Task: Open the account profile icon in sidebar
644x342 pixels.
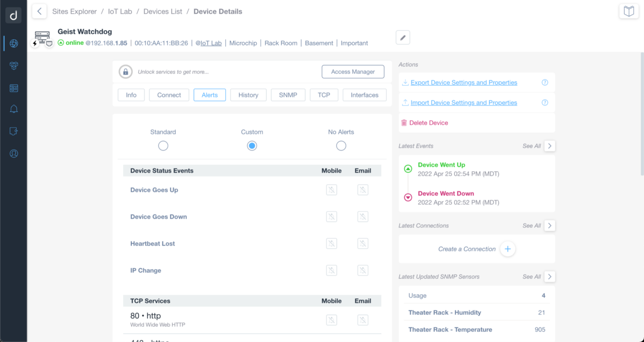Action: click(x=14, y=154)
